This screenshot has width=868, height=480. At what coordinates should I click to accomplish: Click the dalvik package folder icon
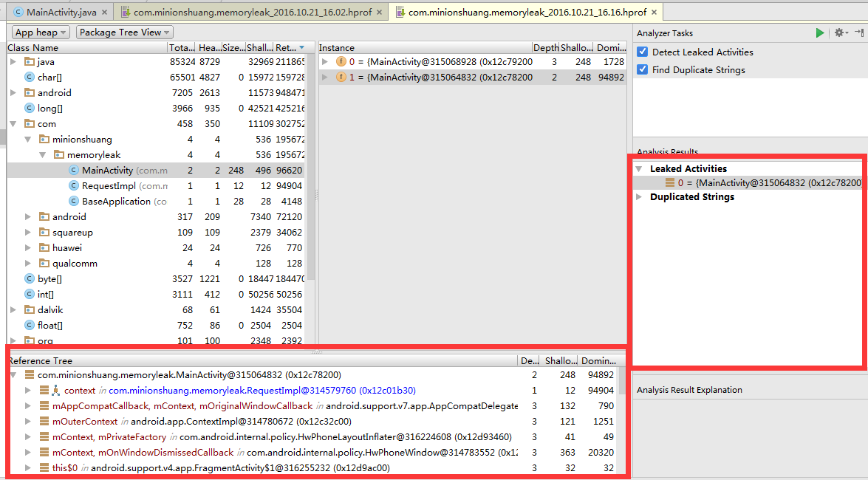pyautogui.click(x=30, y=309)
